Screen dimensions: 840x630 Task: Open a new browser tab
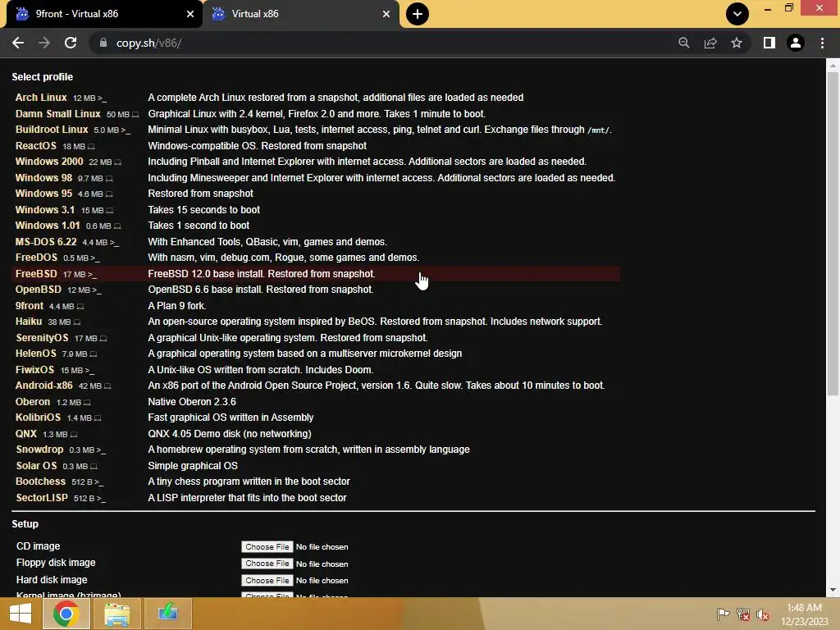(418, 14)
